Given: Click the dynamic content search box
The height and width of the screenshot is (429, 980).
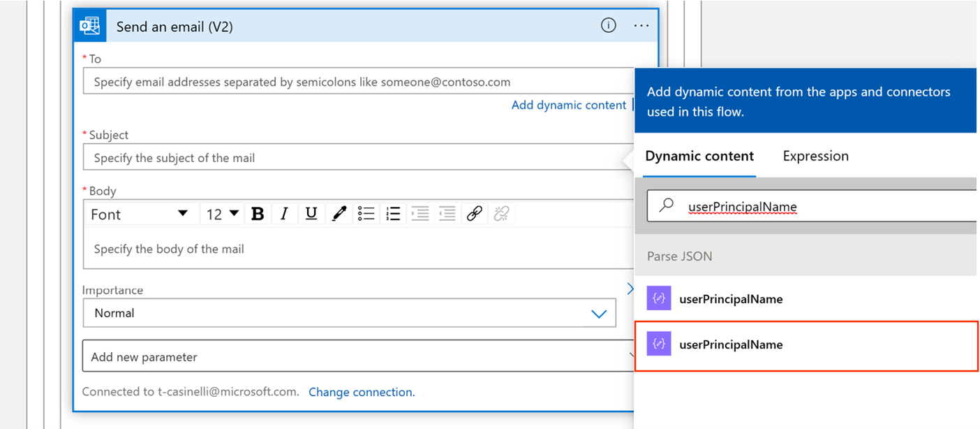Looking at the screenshot, I should pos(812,206).
